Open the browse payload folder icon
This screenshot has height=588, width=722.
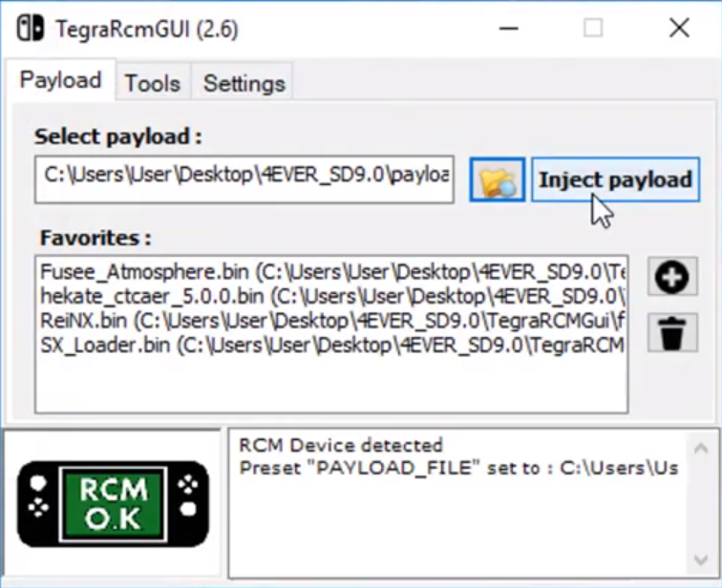pos(498,179)
